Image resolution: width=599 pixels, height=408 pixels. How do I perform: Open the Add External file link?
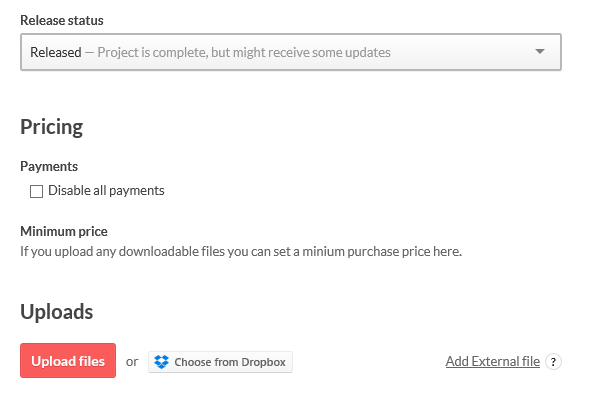tap(492, 361)
